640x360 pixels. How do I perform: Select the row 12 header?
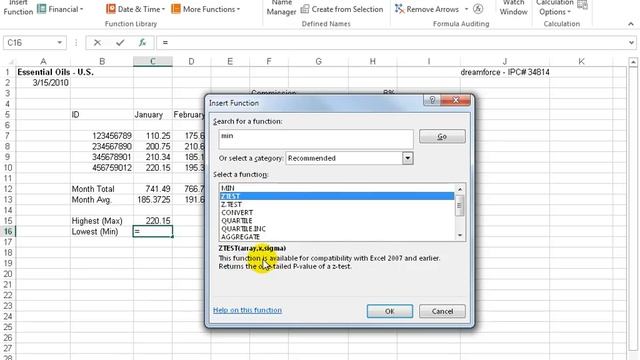(8, 189)
